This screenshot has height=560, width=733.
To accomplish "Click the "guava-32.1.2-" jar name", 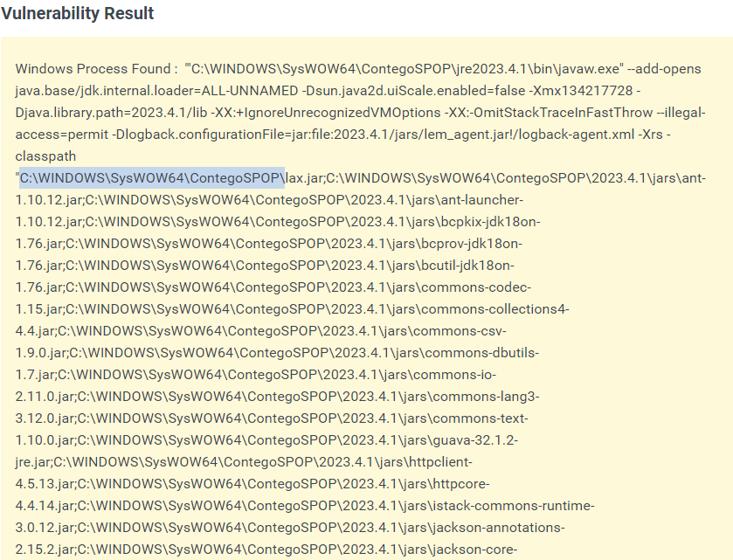I will [475, 440].
